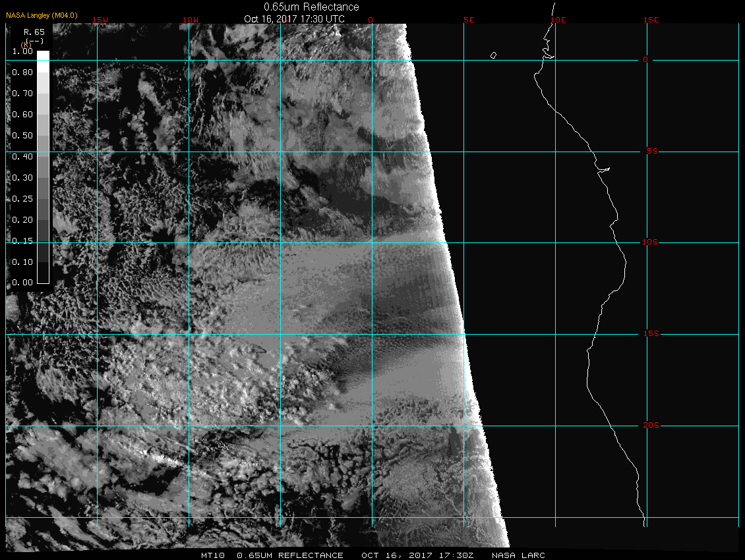The width and height of the screenshot is (745, 560).
Task: Click the 1.00 value on reflectance scale
Action: coord(22,51)
